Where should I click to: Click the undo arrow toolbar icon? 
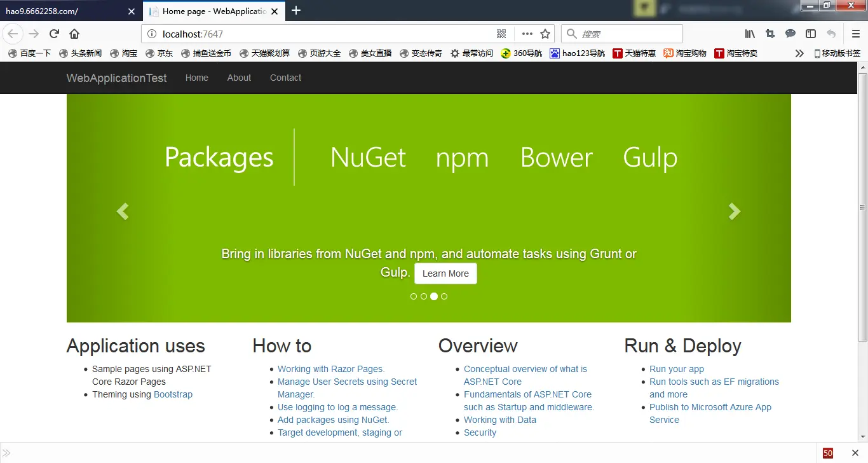pyautogui.click(x=831, y=34)
